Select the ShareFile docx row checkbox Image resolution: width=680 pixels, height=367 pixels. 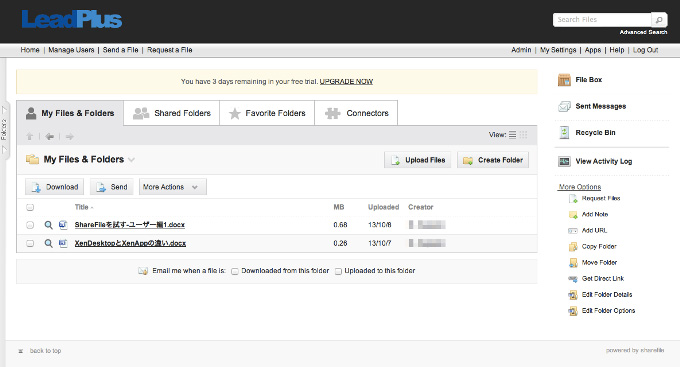30,225
